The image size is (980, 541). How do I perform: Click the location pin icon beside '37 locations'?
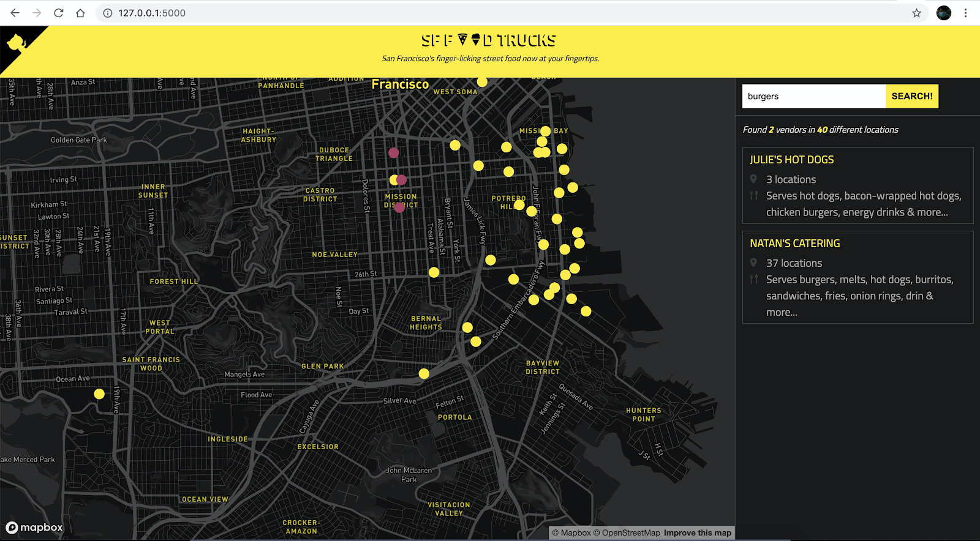click(x=753, y=263)
